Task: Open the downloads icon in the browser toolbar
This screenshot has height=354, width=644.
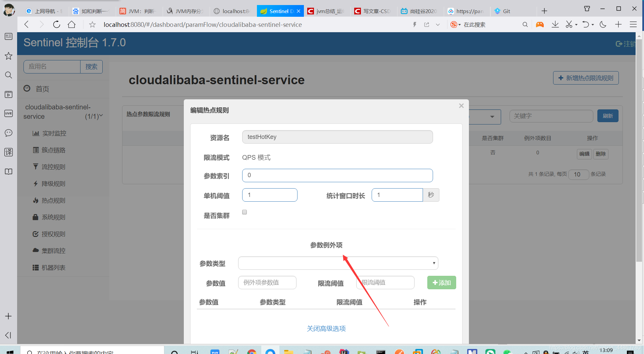Action: (x=555, y=24)
